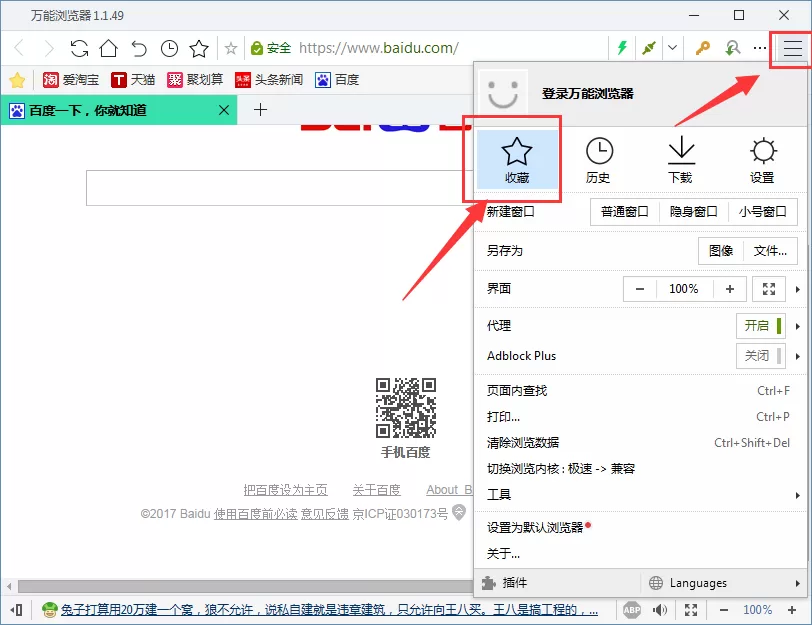Enter fullscreen from the 界面 row
812x625 pixels.
[x=768, y=289]
